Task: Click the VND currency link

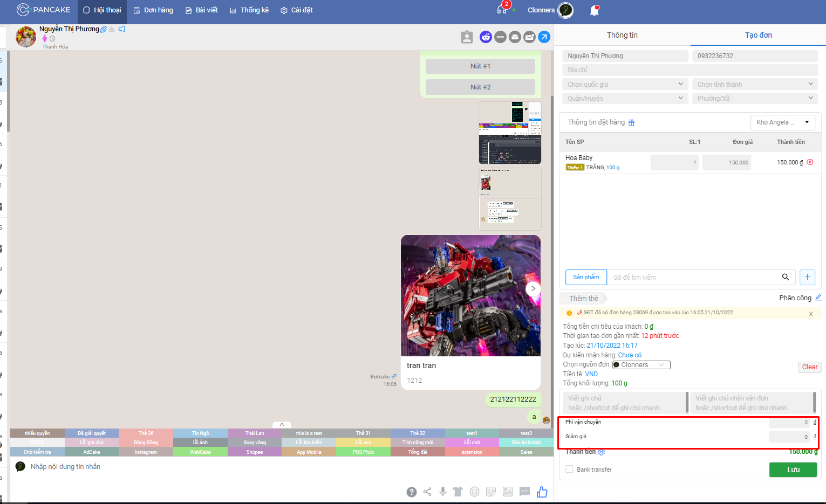Action: tap(591, 374)
